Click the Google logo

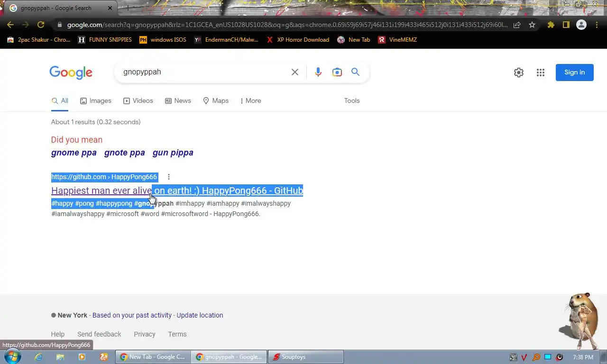pyautogui.click(x=71, y=73)
